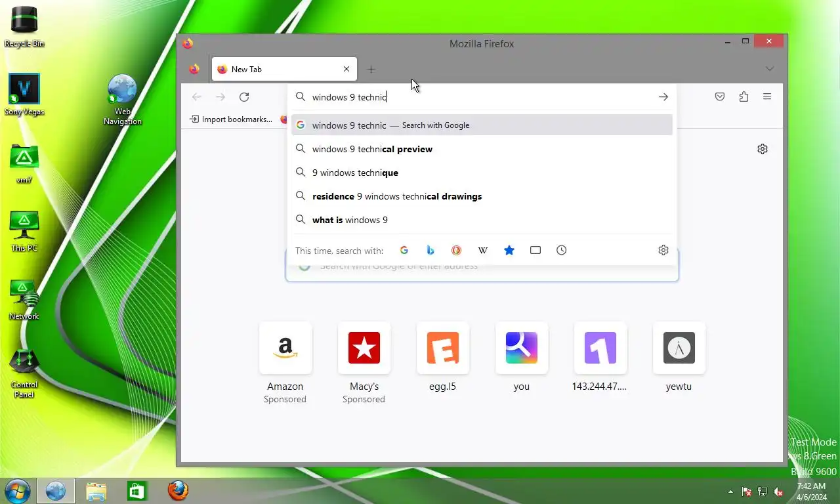Select the Network desktop icon

pyautogui.click(x=24, y=300)
